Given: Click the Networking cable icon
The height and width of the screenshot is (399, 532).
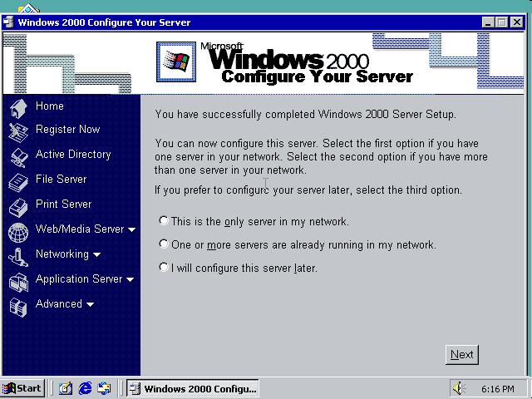Looking at the screenshot, I should tap(18, 258).
